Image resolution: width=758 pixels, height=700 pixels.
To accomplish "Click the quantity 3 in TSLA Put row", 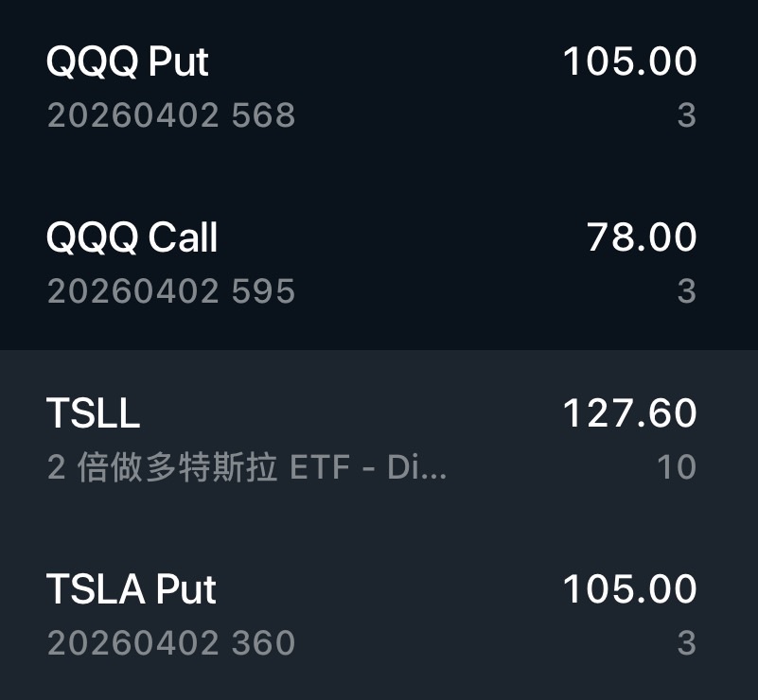I will (686, 643).
